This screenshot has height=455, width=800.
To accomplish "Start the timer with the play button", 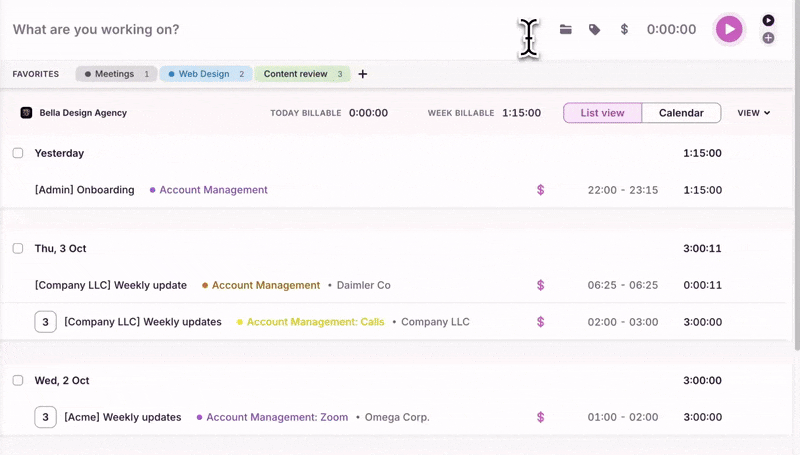I will (729, 30).
